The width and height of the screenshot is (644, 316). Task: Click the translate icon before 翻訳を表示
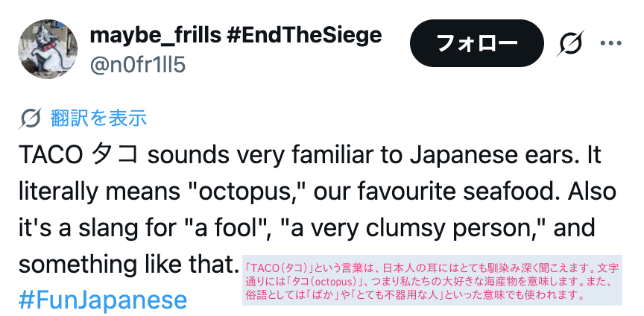tap(31, 118)
